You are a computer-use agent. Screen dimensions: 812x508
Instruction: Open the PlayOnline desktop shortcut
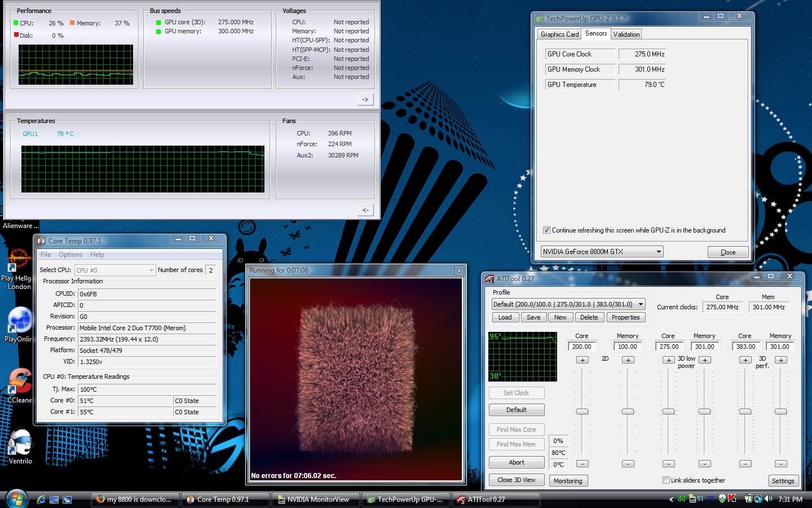[19, 325]
